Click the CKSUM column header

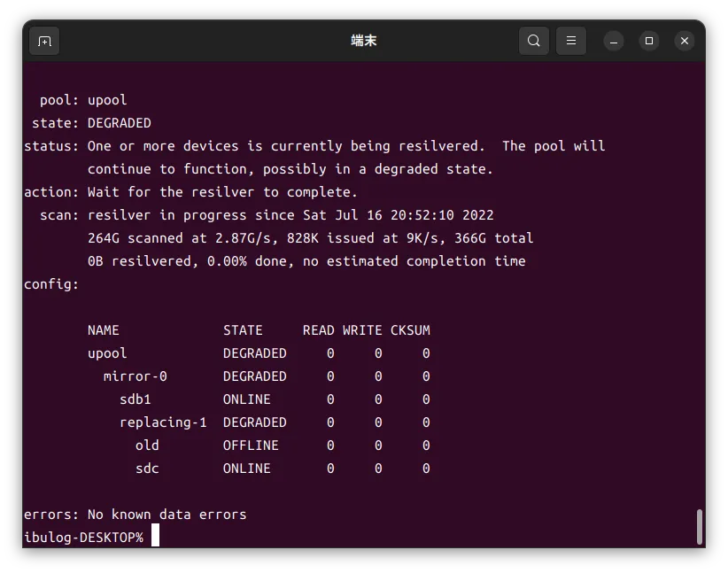click(x=410, y=330)
